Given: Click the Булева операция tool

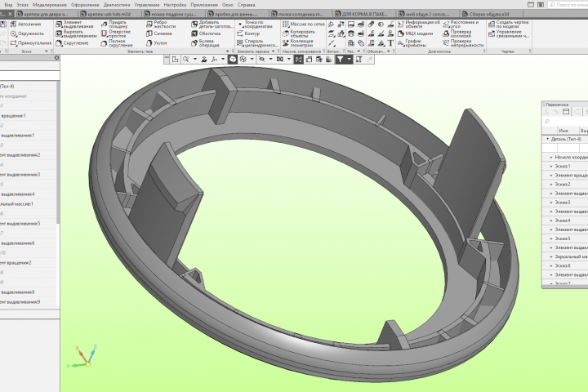Looking at the screenshot, I should tap(205, 43).
